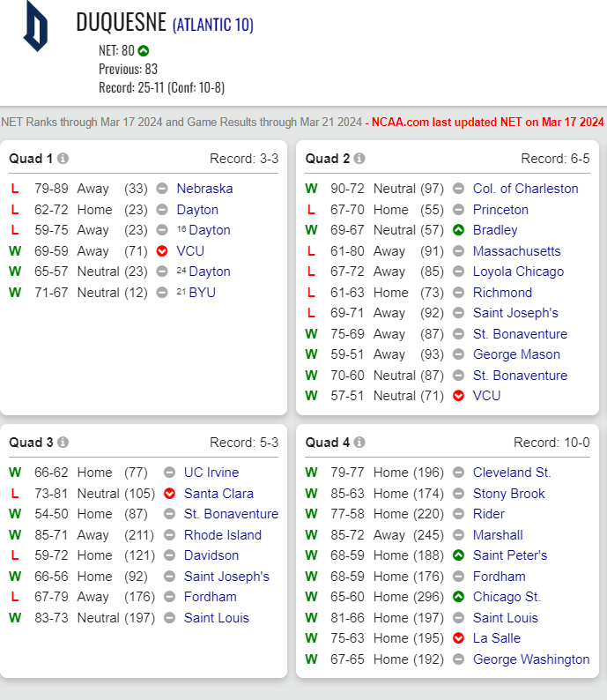
Task: Click the gray no-change icon next to Nebraska
Action: point(162,189)
